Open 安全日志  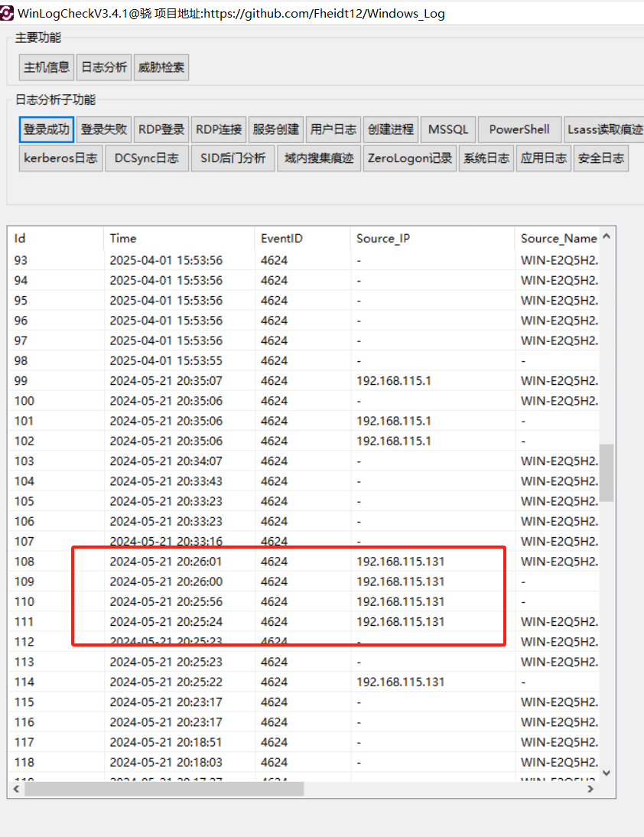point(600,158)
